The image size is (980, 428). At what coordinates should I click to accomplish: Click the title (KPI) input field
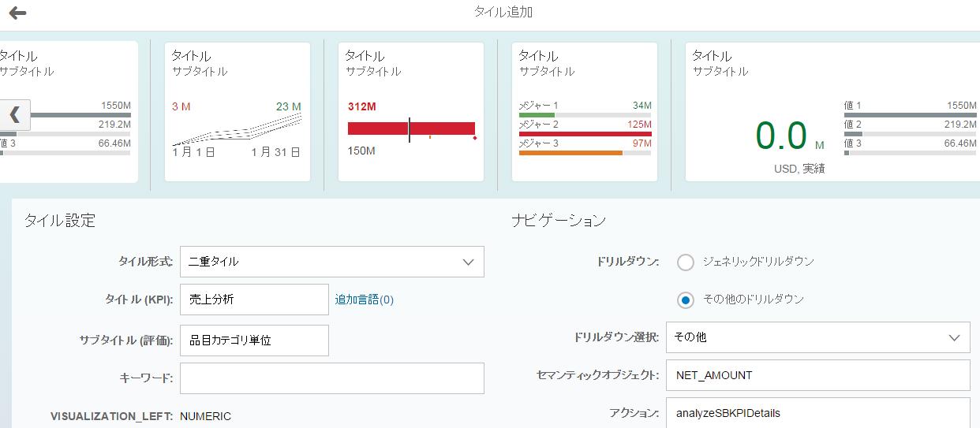(x=254, y=300)
